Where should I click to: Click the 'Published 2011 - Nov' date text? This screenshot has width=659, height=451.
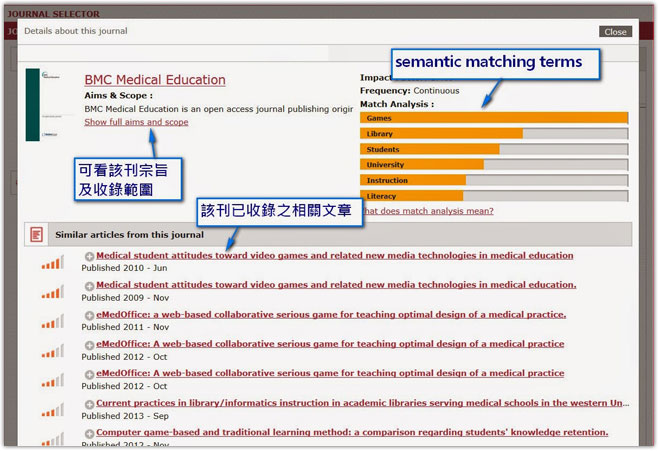click(x=125, y=327)
